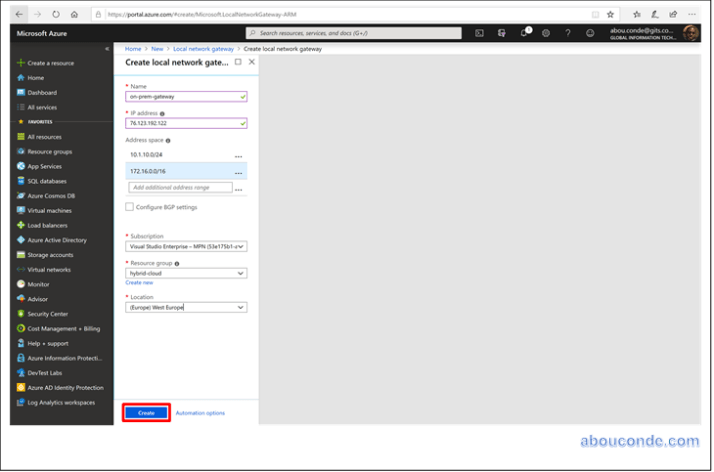Click the Create a resource plus icon
714x472 pixels.
click(x=20, y=63)
